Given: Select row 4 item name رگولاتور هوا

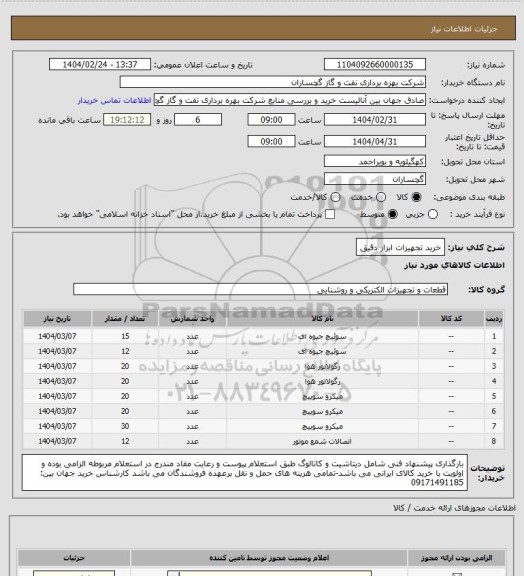Looking at the screenshot, I should [322, 382].
